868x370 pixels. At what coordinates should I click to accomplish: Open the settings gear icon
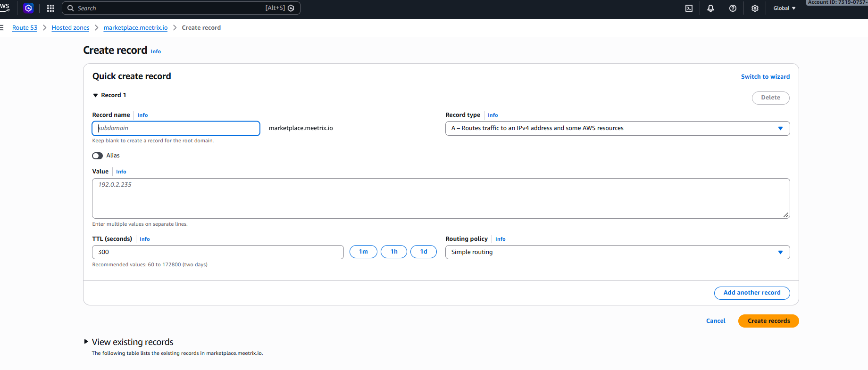pyautogui.click(x=755, y=8)
